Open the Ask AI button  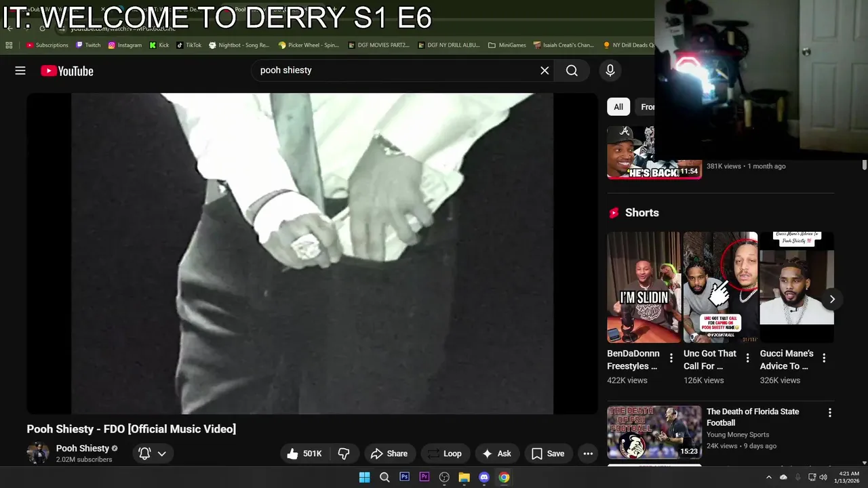coord(496,453)
